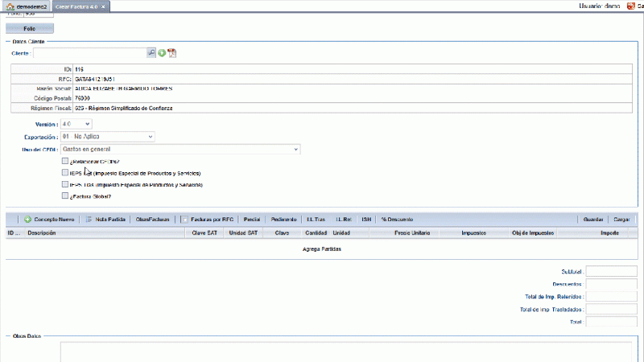The width and height of the screenshot is (644, 362).
Task: Click the Total de Imp. Trasladados field
Action: click(611, 309)
